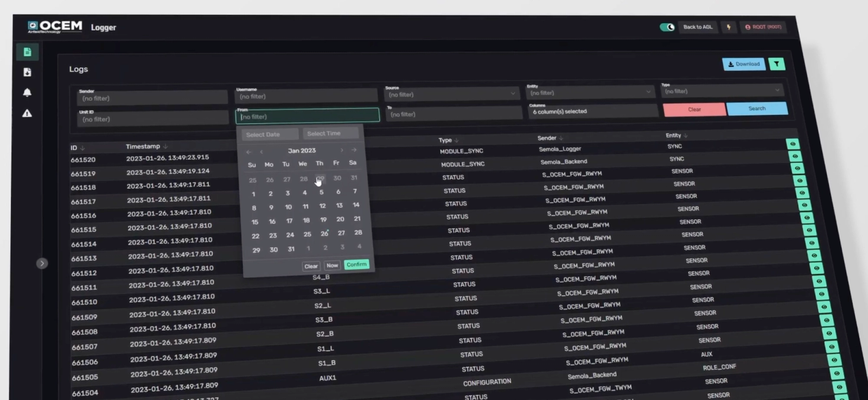This screenshot has width=868, height=400.
Task: Click the Semola_Logger sender cell
Action: [560, 149]
